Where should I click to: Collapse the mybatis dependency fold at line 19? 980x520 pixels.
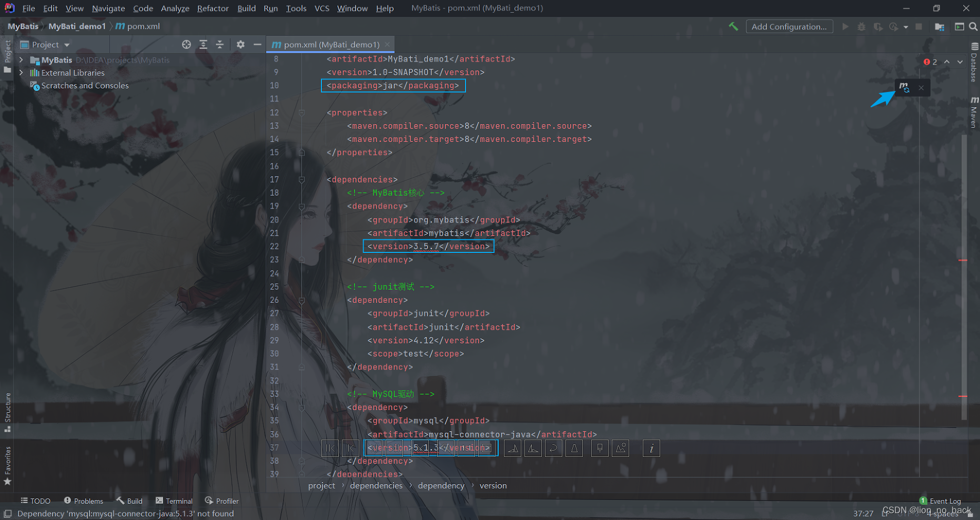[301, 206]
